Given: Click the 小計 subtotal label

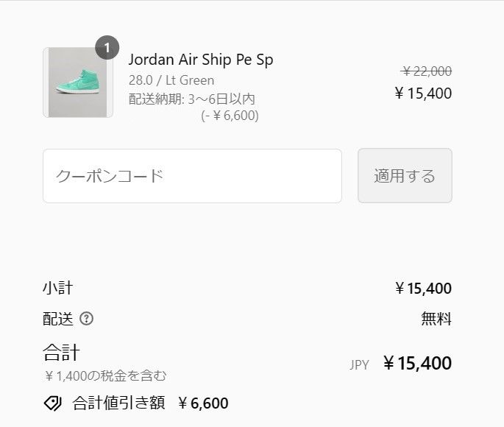Looking at the screenshot, I should [x=58, y=288].
